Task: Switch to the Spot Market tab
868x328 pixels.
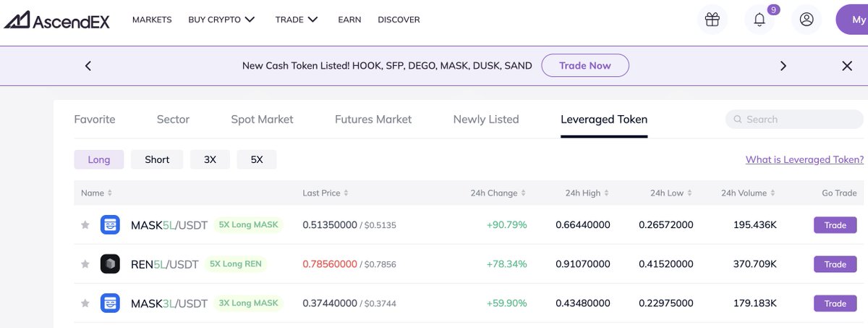Action: (262, 119)
